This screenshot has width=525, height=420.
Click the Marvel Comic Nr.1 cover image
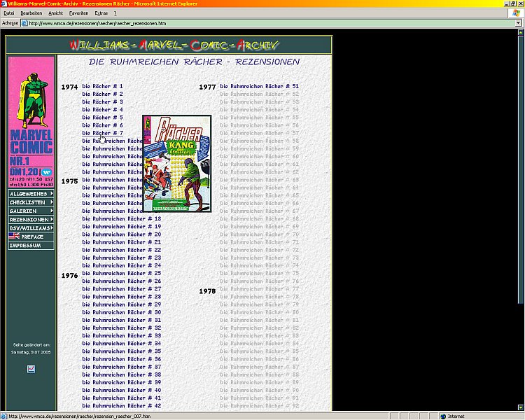(31, 122)
